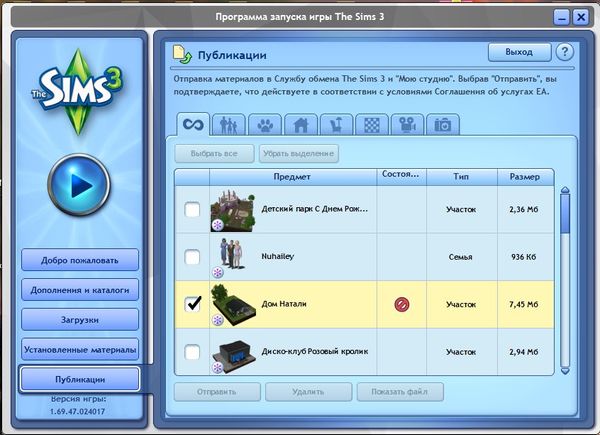The image size is (600, 435).
Task: Click the red status icon for Дом Натали
Action: [x=402, y=304]
